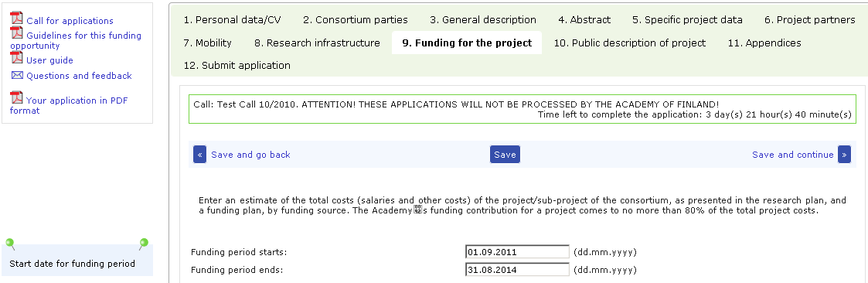This screenshot has width=868, height=283.
Task: Switch to 4. Abstract tab
Action: coord(584,20)
